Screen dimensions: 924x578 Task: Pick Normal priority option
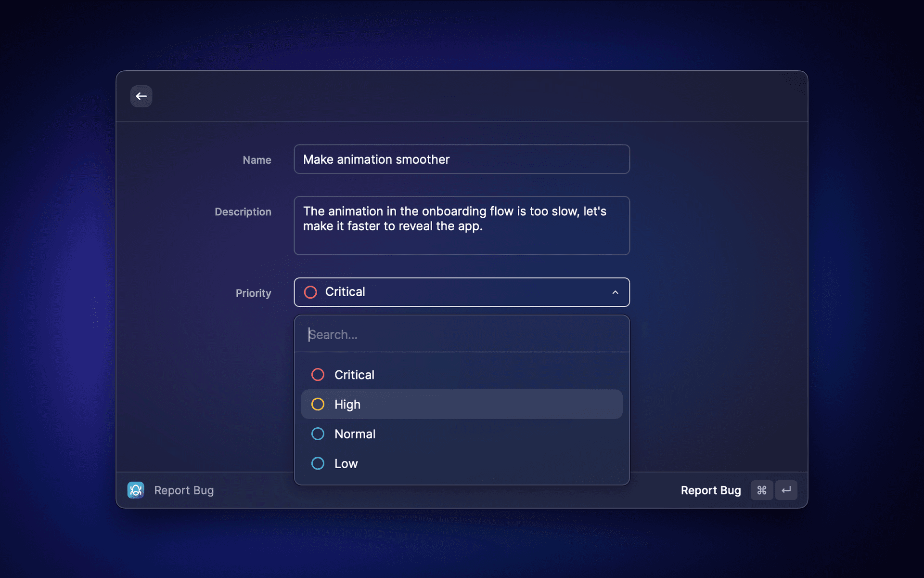355,434
